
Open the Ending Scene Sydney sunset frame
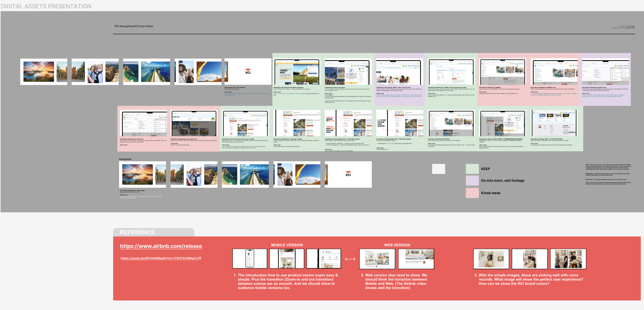[x=143, y=174]
